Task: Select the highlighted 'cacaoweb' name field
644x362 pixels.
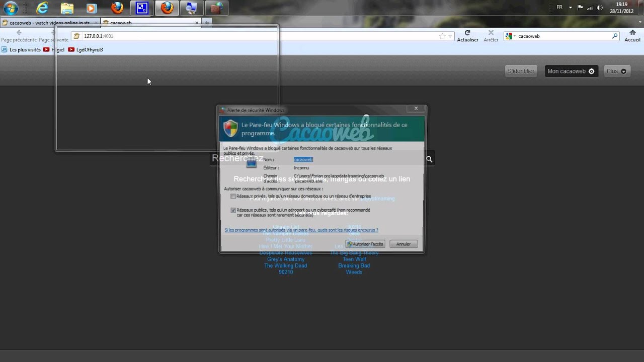Action: coord(303,159)
